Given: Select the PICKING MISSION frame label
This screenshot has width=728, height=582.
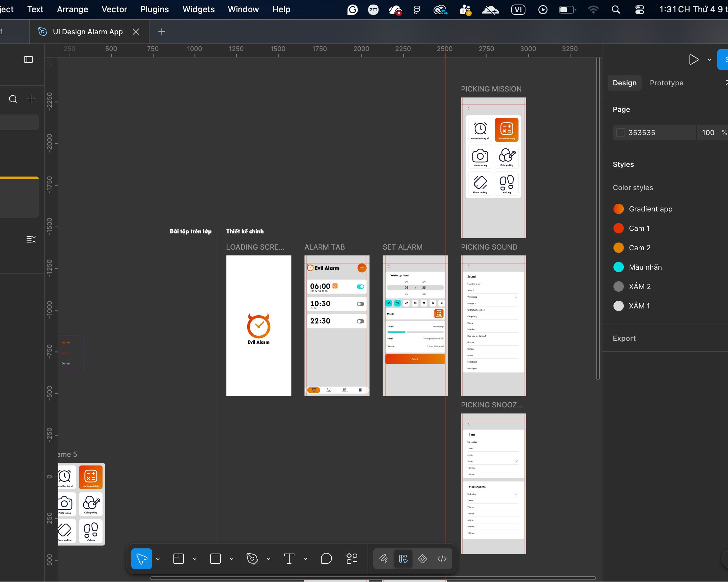Looking at the screenshot, I should pyautogui.click(x=491, y=89).
